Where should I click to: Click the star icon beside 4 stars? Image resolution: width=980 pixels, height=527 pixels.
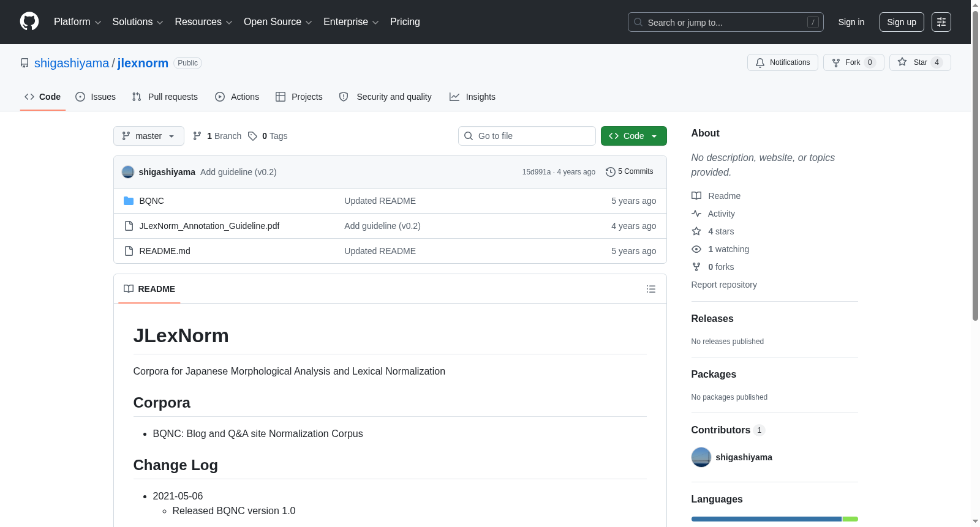[x=696, y=231]
